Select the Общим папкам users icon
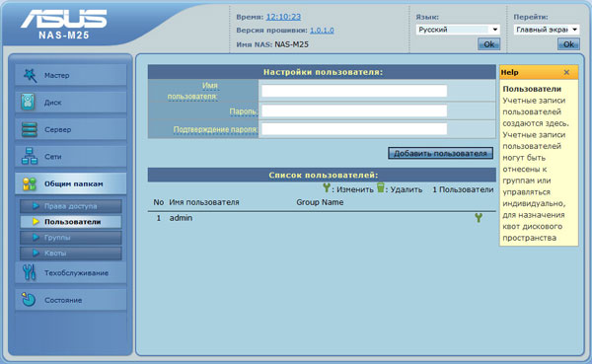Image resolution: width=592 pixels, height=364 pixels. pos(29,183)
